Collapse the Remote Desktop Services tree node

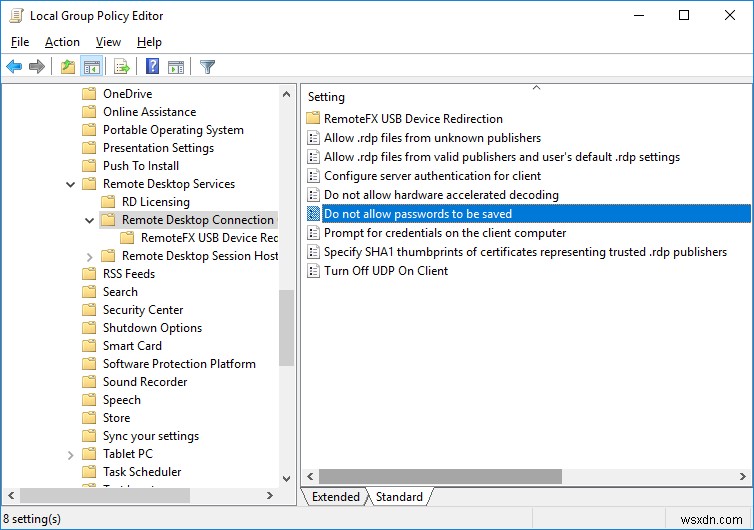(x=71, y=184)
